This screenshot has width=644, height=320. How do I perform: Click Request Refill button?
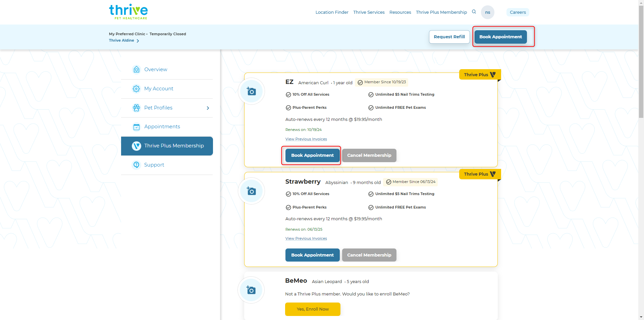tap(449, 37)
